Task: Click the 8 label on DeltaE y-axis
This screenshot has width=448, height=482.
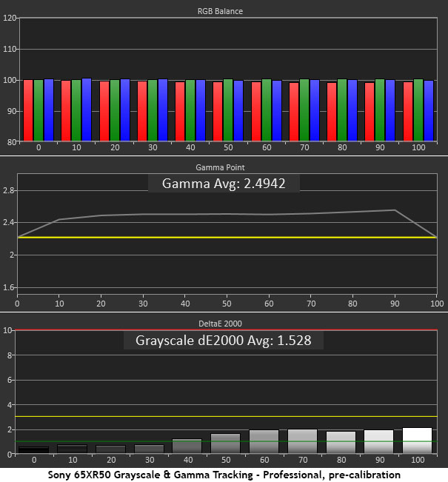Action: (10, 355)
